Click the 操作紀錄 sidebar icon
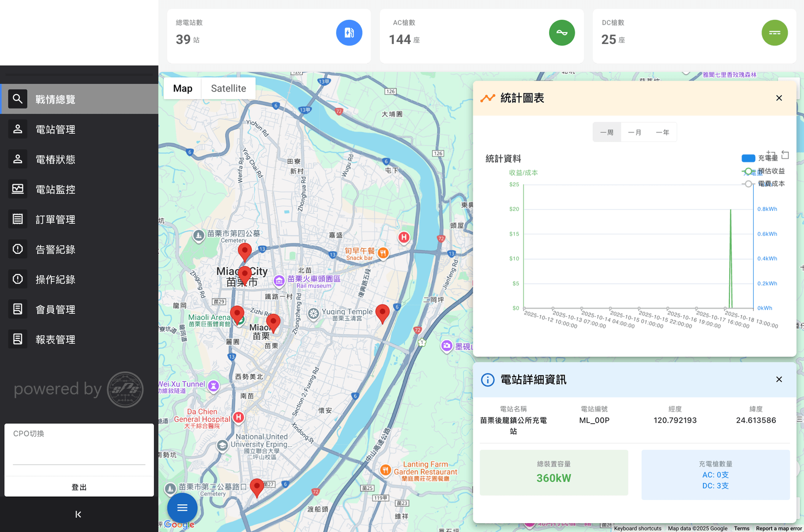The image size is (804, 532). pos(18,279)
